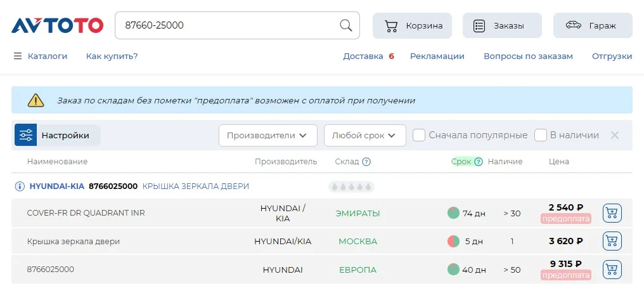
Task: Add the 3 620 ₽ item to cart
Action: coord(612,241)
